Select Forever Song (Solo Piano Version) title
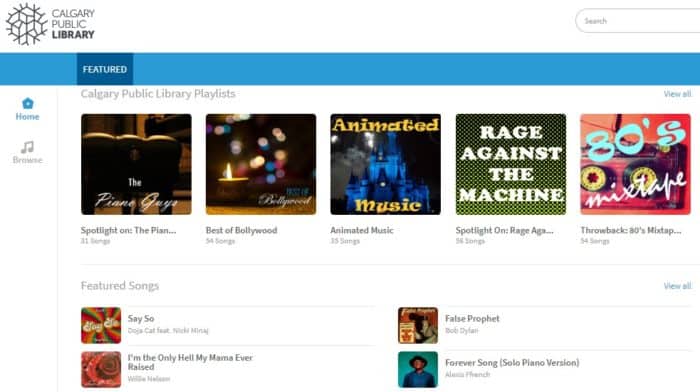Viewport: 700px width, 392px height. coord(512,363)
